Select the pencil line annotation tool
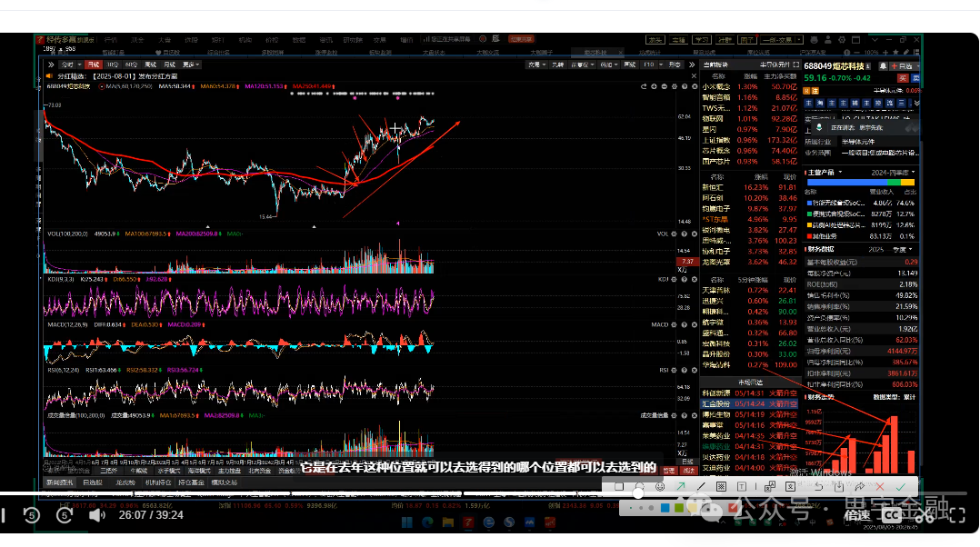 coord(701,486)
